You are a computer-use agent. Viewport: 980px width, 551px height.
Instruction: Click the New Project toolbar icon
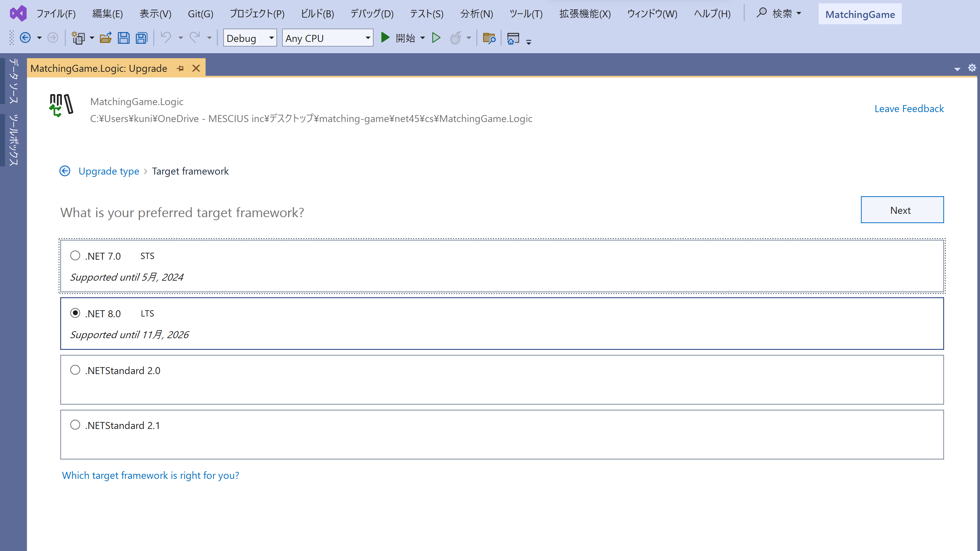[79, 38]
